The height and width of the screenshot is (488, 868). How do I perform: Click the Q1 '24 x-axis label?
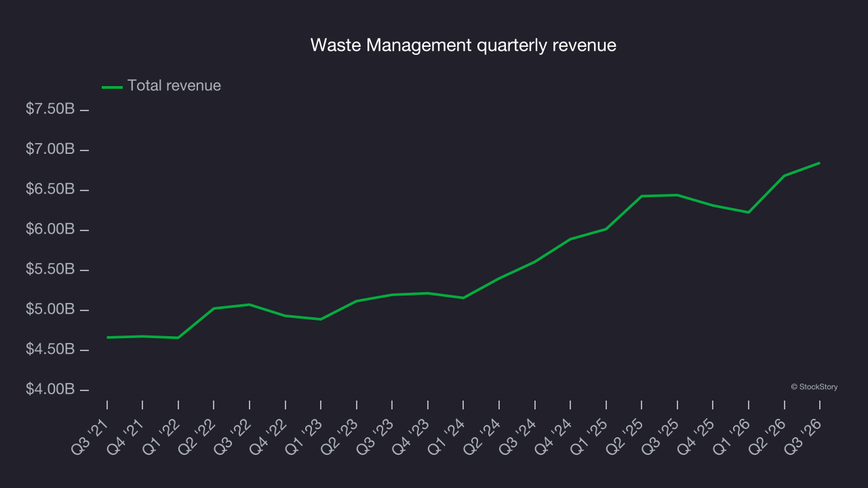448,436
